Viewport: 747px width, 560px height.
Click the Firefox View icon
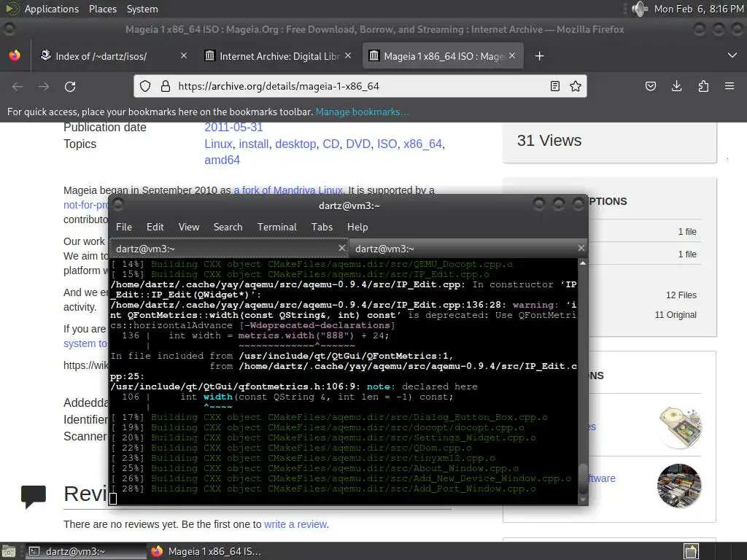[x=15, y=55]
